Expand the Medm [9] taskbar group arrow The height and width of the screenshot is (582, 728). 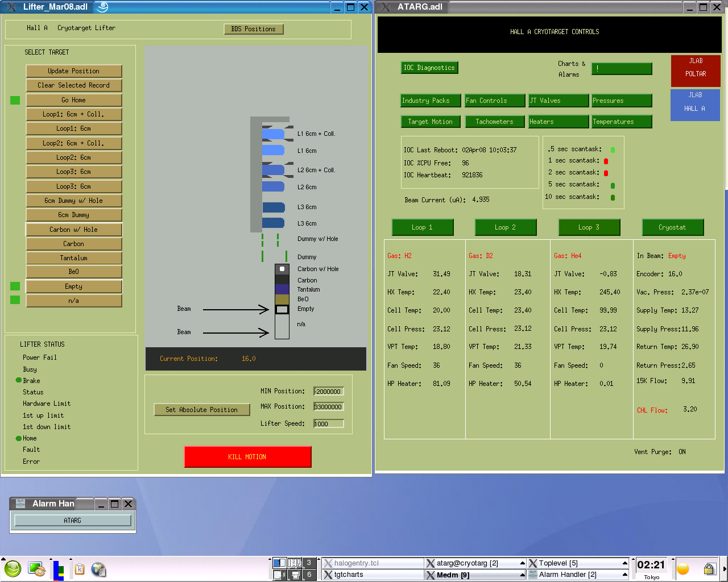tap(522, 575)
